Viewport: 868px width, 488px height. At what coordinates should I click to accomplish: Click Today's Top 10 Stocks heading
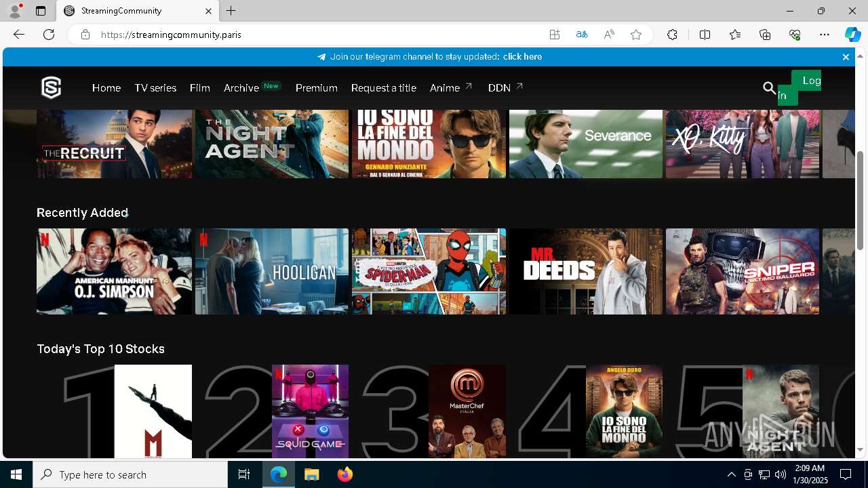100,349
